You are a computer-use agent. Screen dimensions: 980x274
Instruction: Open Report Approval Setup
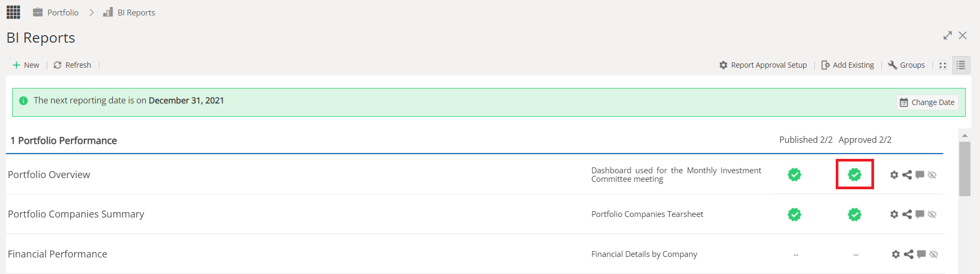(x=763, y=65)
